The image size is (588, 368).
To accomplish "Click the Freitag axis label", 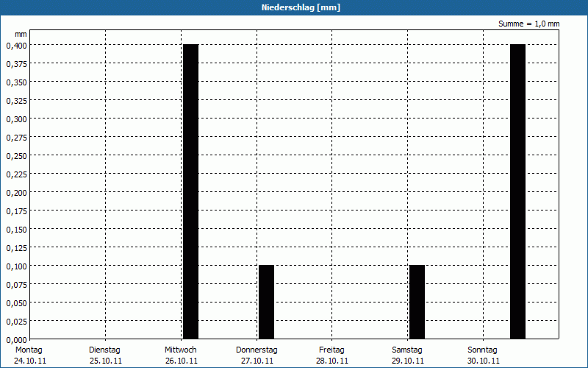I will (331, 350).
